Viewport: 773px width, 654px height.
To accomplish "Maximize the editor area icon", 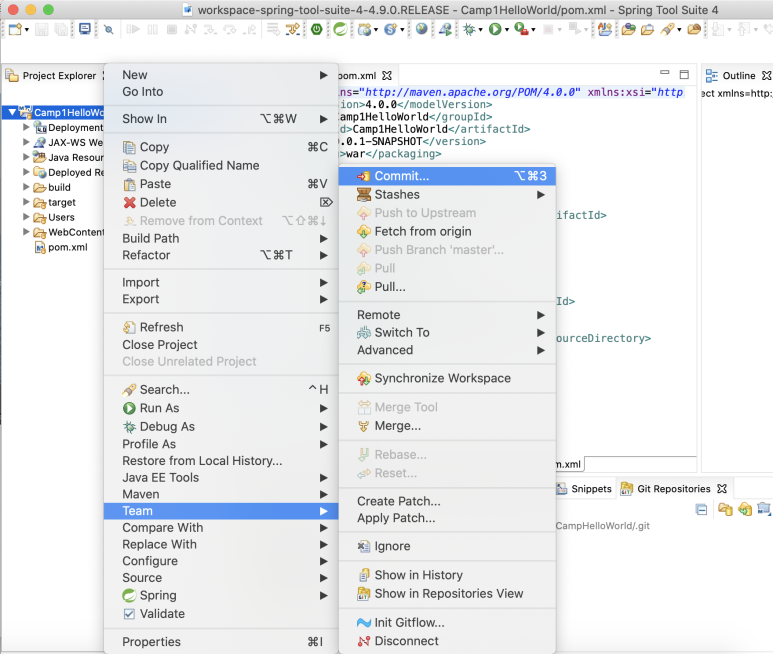I will [684, 74].
